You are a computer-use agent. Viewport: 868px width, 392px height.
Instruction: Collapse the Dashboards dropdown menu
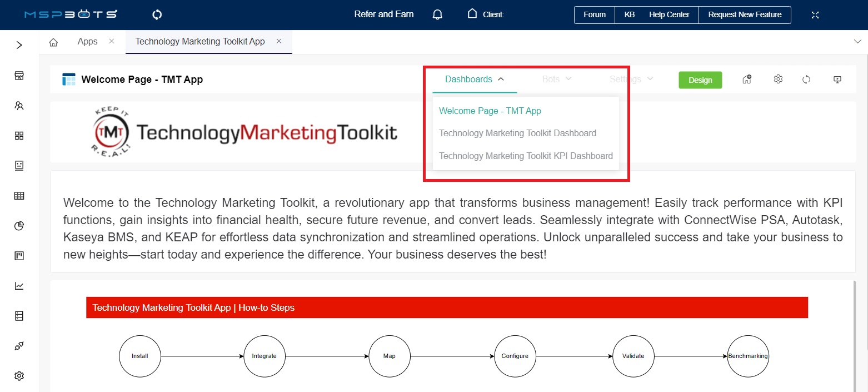tap(475, 80)
